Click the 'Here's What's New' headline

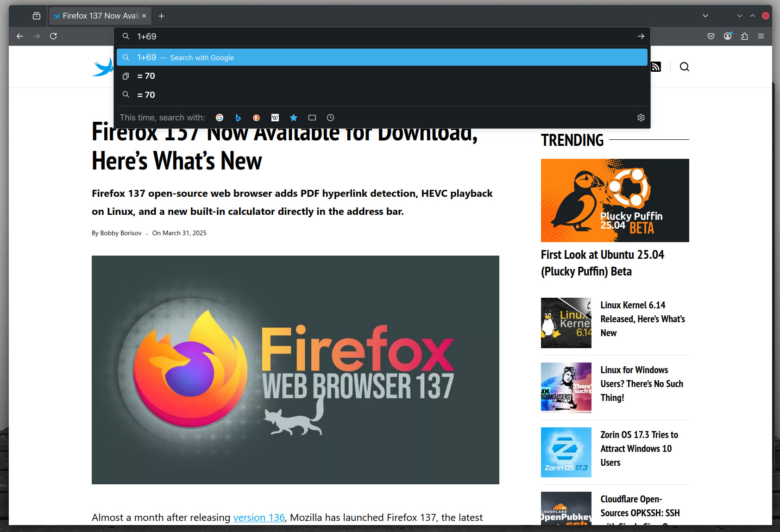point(177,161)
